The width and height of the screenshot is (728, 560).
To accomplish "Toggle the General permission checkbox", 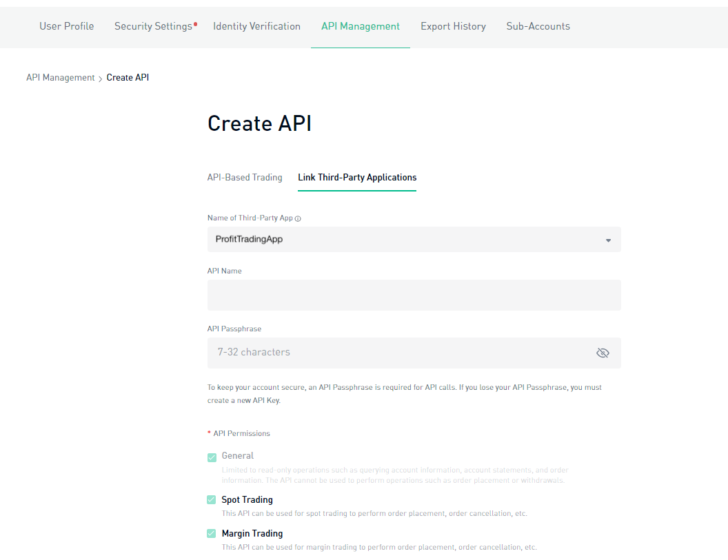I will (212, 457).
